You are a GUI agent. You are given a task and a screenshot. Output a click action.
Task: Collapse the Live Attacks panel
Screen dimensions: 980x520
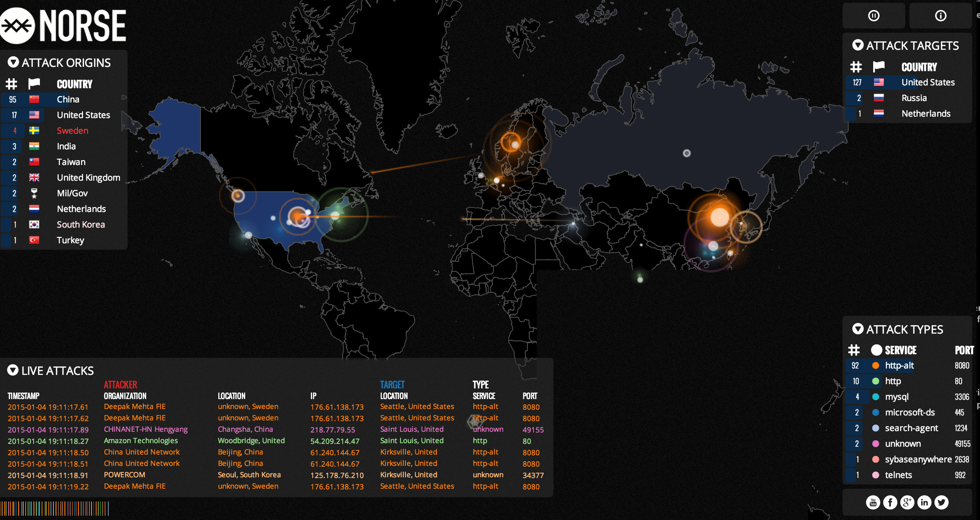(x=12, y=370)
